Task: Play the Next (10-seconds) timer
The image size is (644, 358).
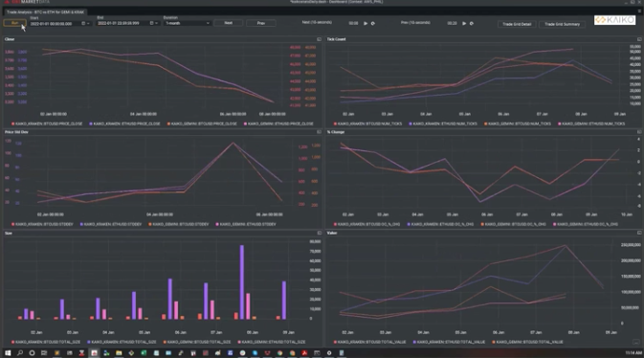Action: coord(366,23)
